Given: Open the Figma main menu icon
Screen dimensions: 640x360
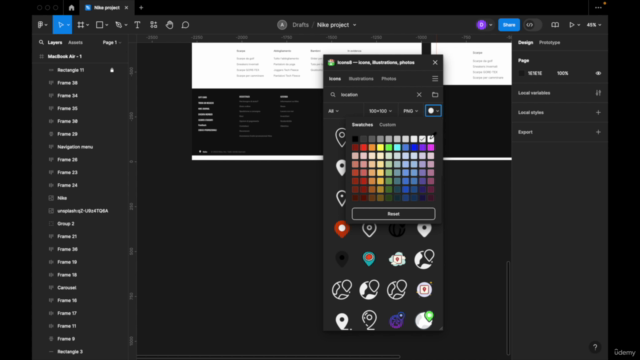Looking at the screenshot, I should tap(41, 25).
